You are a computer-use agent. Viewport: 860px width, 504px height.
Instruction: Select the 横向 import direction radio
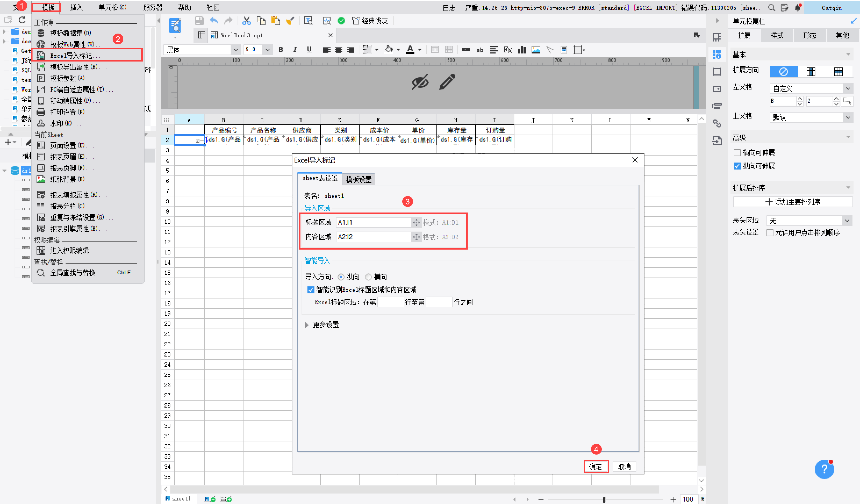pyautogui.click(x=368, y=277)
